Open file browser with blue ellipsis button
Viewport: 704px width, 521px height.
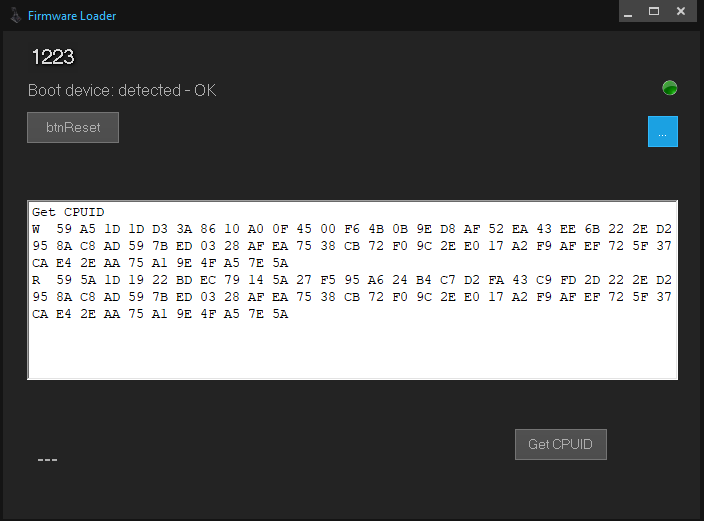coord(663,132)
